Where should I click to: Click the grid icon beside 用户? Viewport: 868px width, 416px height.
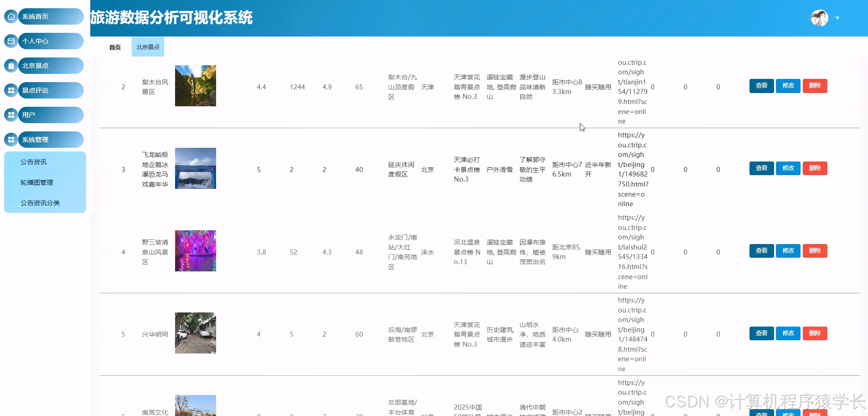(11, 115)
